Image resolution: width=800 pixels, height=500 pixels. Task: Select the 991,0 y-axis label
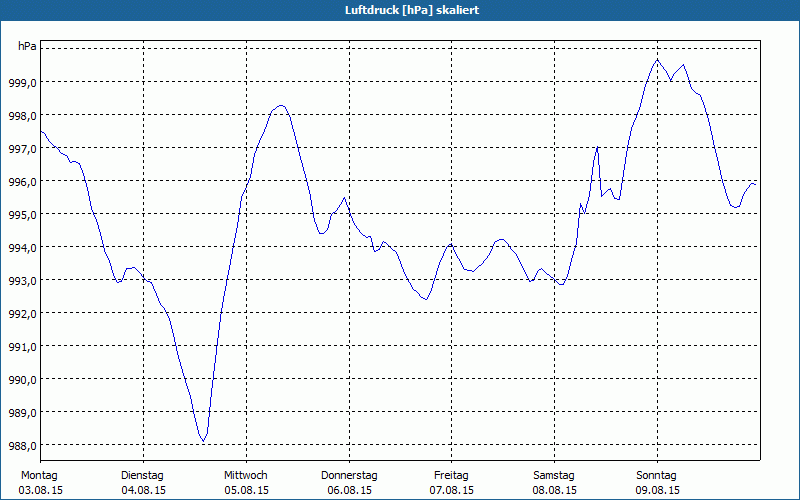(x=22, y=346)
